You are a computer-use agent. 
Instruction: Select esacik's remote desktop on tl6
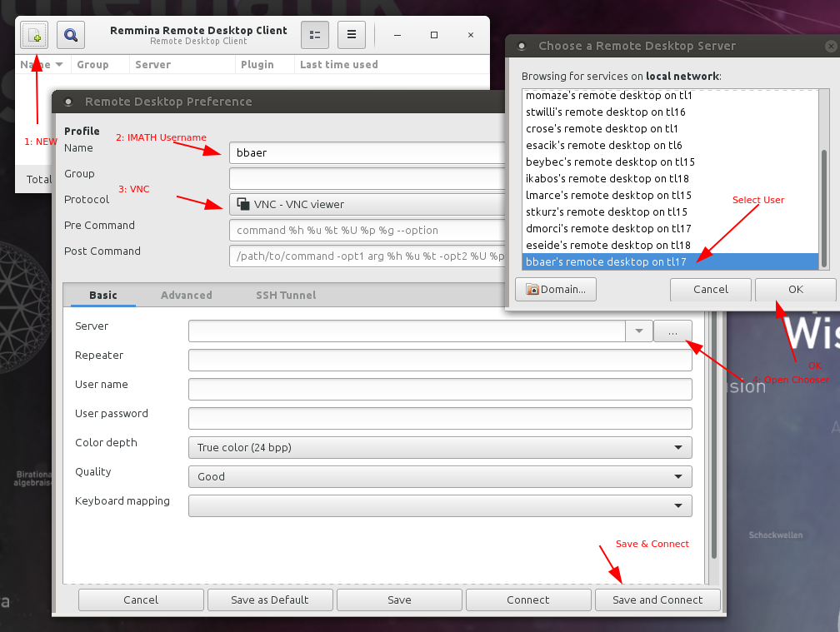670,145
